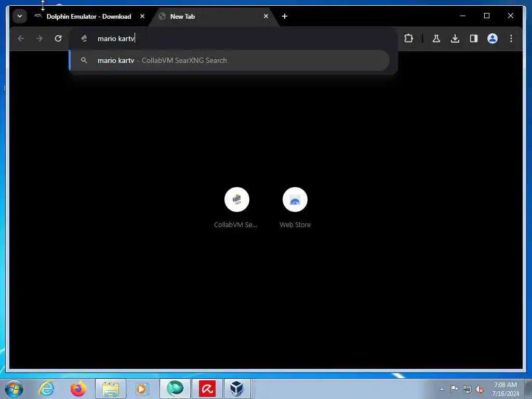
Task: Switch to the green browser taskbar button
Action: (x=175, y=389)
